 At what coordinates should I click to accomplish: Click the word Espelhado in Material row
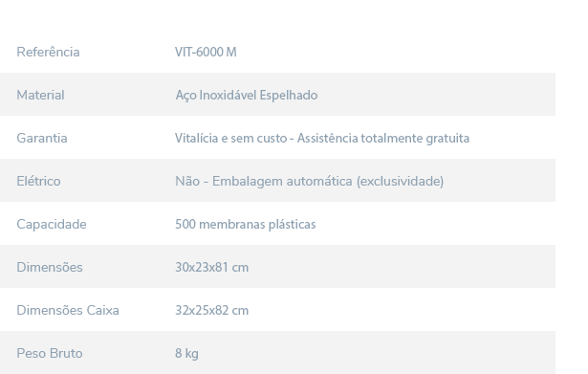[289, 96]
